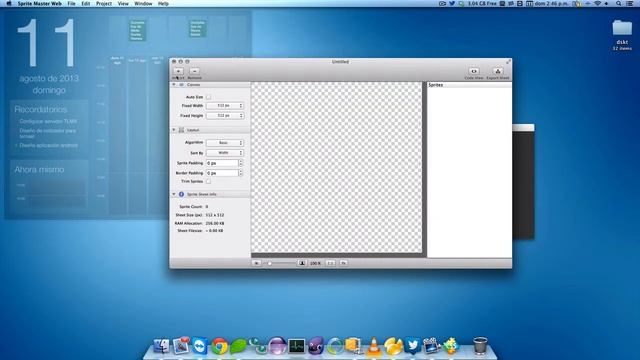Click the Recordatorios heading in desktop widget
This screenshot has height=360, width=640.
click(x=40, y=109)
